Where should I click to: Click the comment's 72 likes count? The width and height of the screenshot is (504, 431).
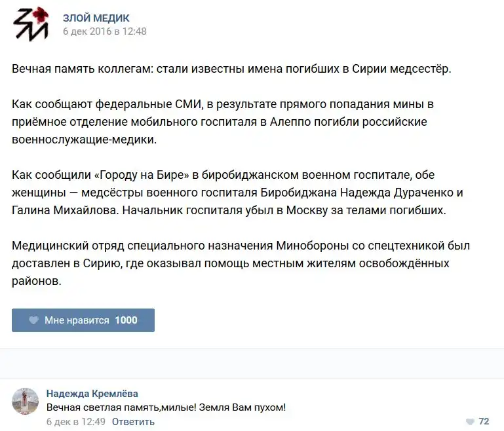(484, 421)
